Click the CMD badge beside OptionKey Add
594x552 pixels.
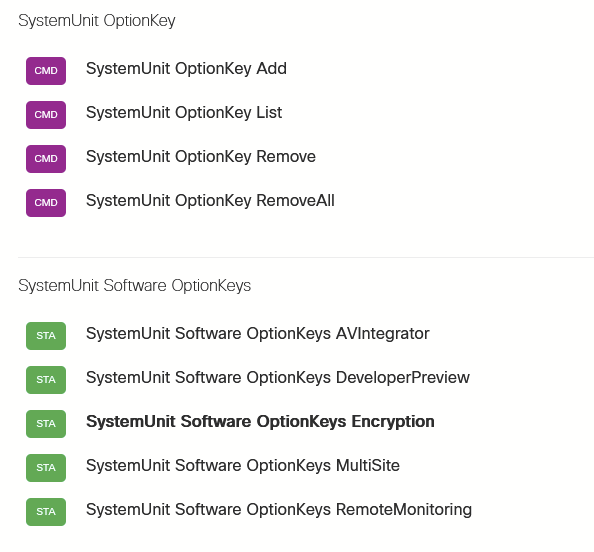46,71
